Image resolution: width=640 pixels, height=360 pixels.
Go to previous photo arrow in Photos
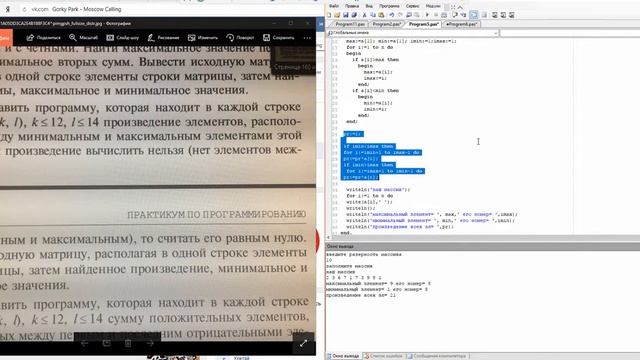click(84, 343)
